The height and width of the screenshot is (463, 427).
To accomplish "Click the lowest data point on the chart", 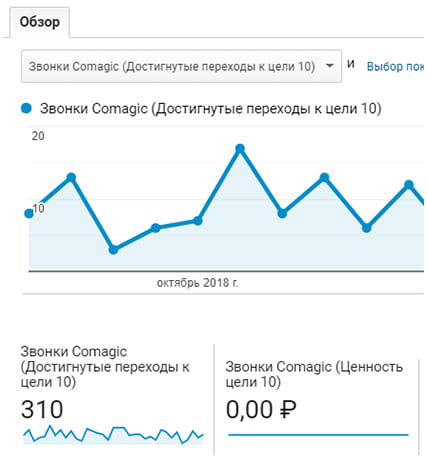I will (113, 249).
